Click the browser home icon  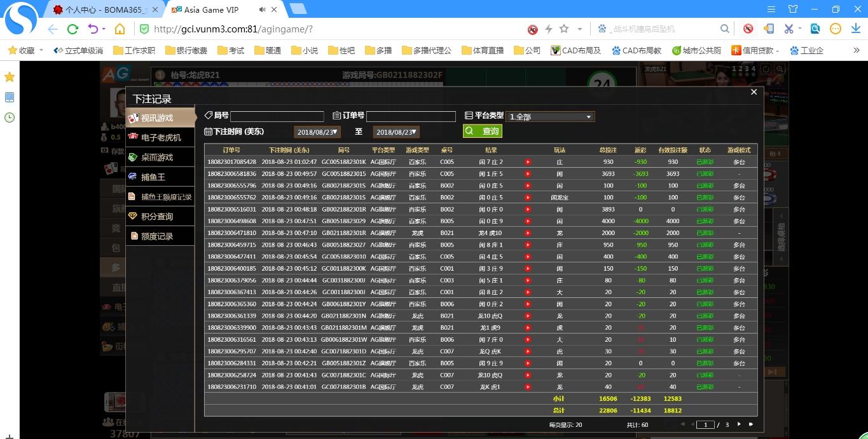pos(120,29)
